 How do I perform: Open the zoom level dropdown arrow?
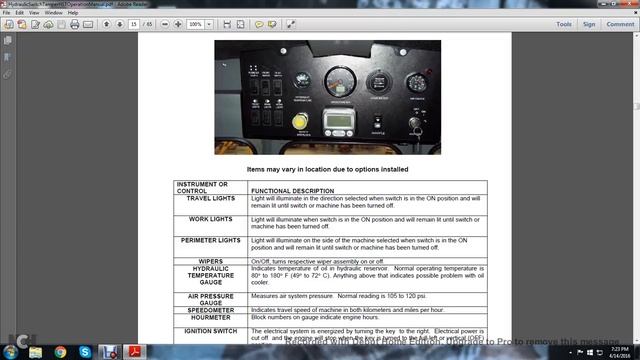(x=209, y=24)
